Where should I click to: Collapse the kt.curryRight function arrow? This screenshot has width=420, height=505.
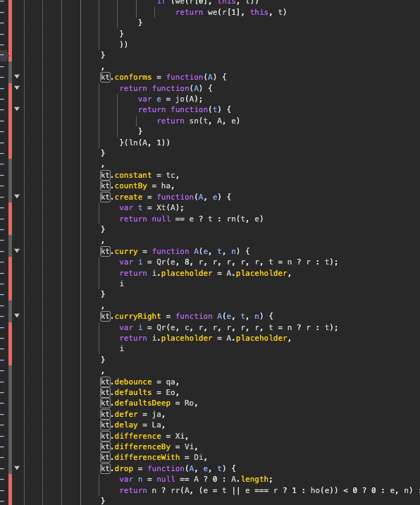pos(17,316)
